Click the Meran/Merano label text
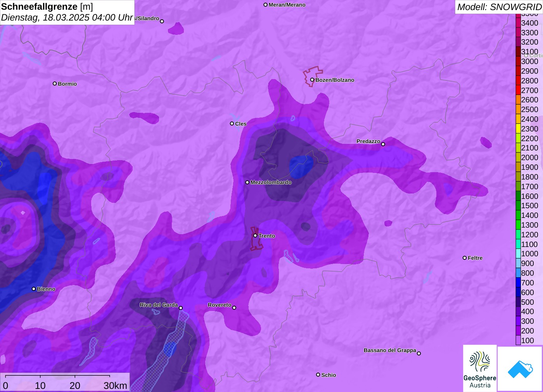Screen dimensions: 543x392 click(x=287, y=5)
